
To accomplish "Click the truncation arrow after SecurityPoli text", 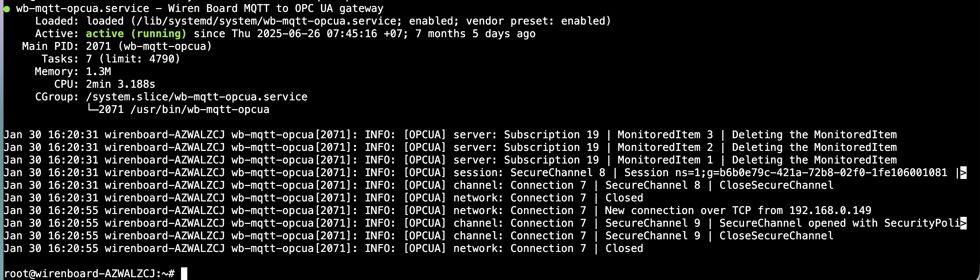I will [x=963, y=223].
